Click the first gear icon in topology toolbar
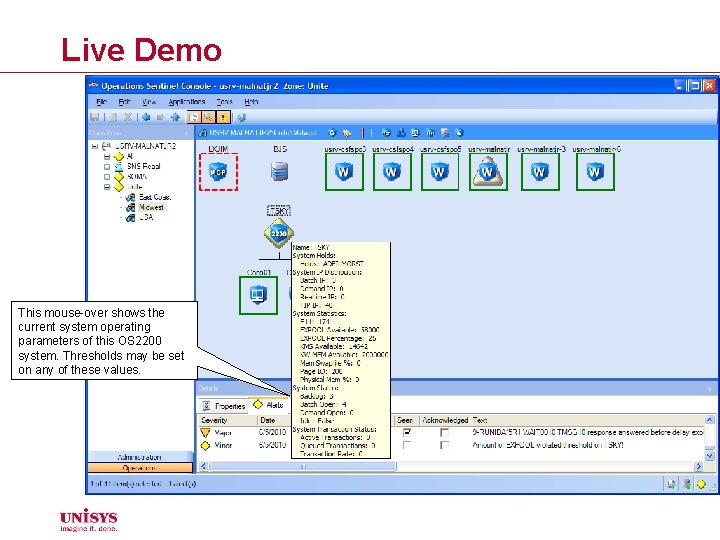 pos(332,133)
